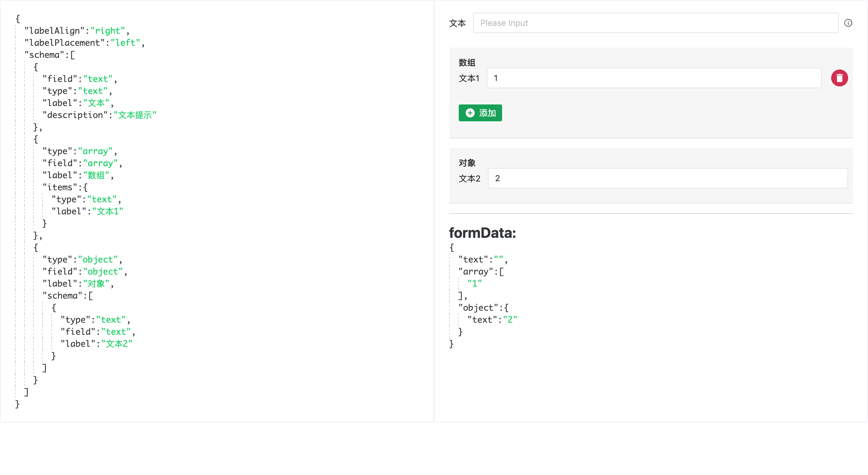This screenshot has width=868, height=475.
Task: Click the info circle icon top right
Action: (x=849, y=23)
